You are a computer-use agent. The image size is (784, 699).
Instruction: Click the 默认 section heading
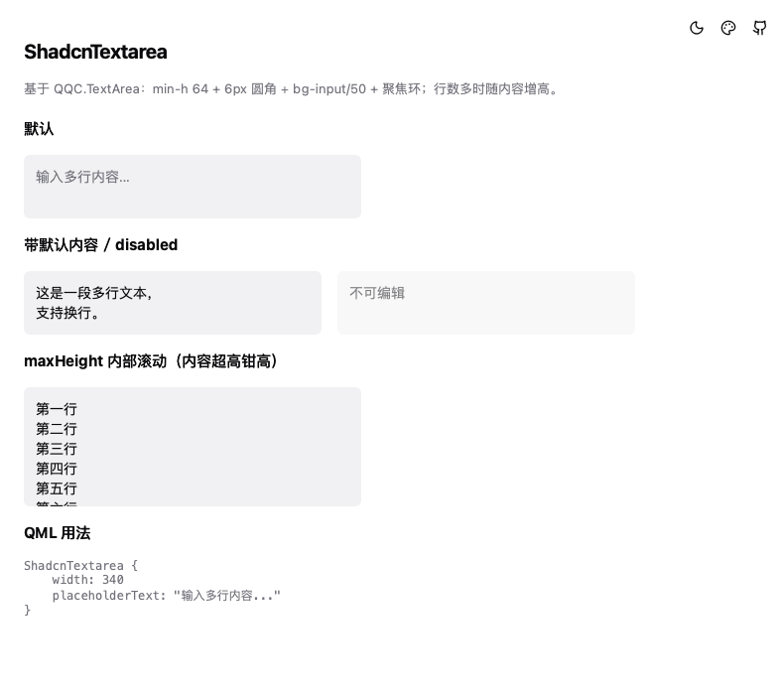coord(39,129)
